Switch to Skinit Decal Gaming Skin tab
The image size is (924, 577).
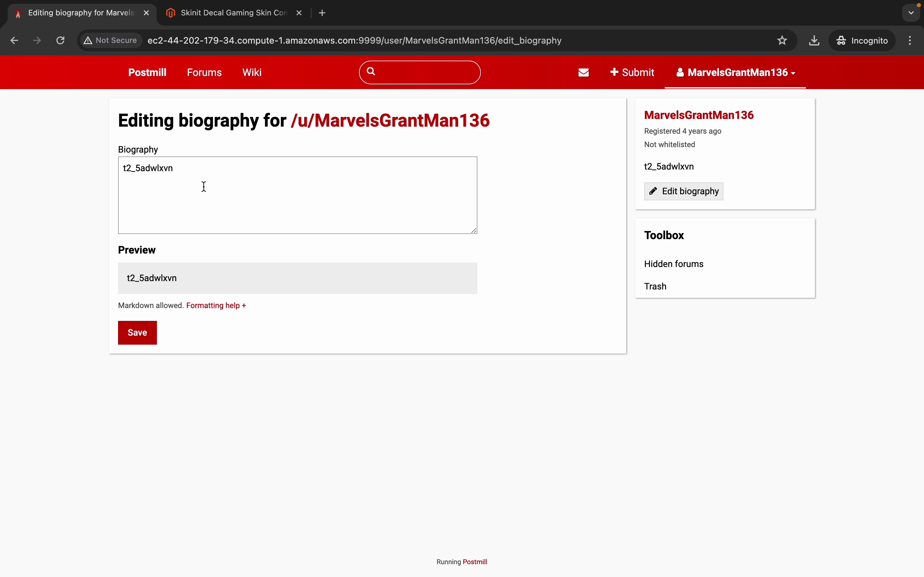click(x=233, y=13)
